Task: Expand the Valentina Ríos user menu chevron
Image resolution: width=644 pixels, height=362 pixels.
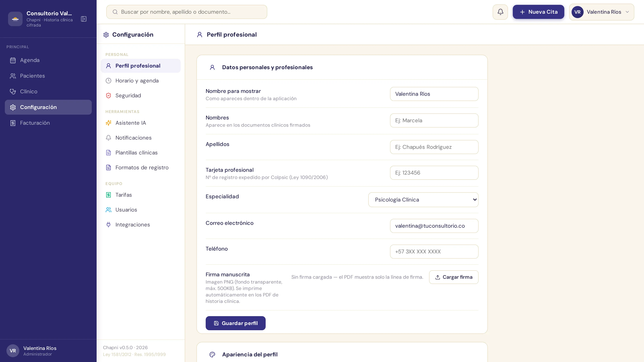Action: pyautogui.click(x=627, y=12)
